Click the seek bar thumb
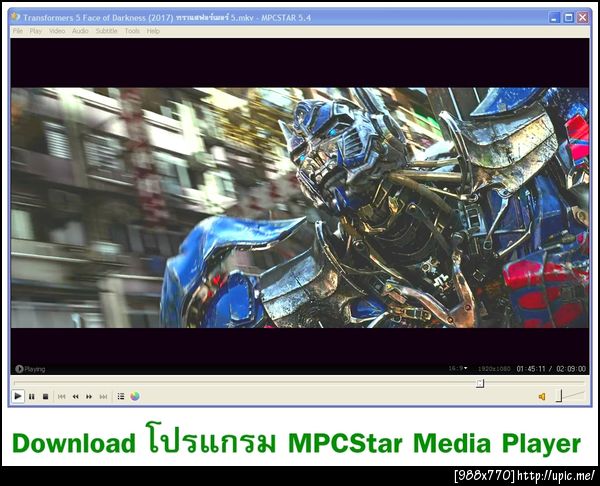This screenshot has height=486, width=600. [480, 383]
